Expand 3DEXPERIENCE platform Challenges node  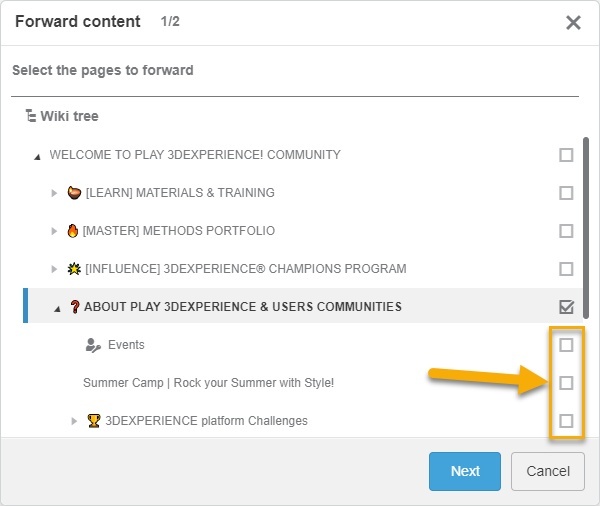pos(75,421)
